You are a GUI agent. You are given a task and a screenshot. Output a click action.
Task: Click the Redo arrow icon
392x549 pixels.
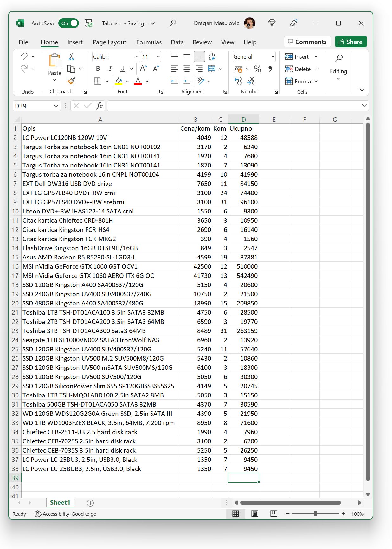(24, 69)
